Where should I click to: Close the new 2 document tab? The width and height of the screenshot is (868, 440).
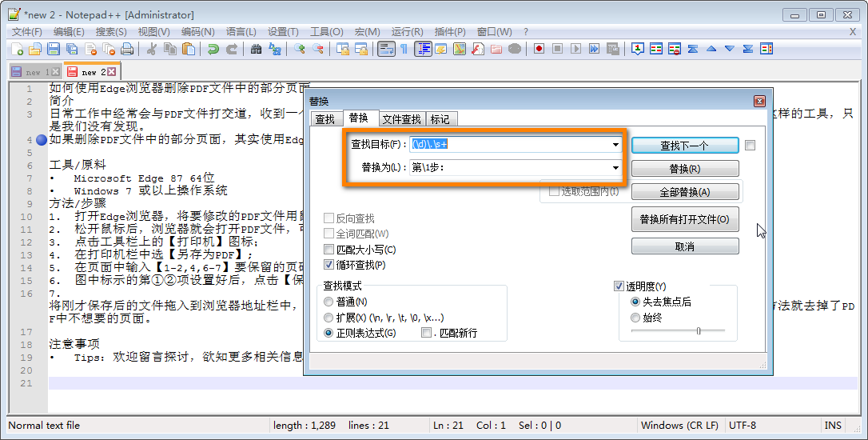pos(112,71)
